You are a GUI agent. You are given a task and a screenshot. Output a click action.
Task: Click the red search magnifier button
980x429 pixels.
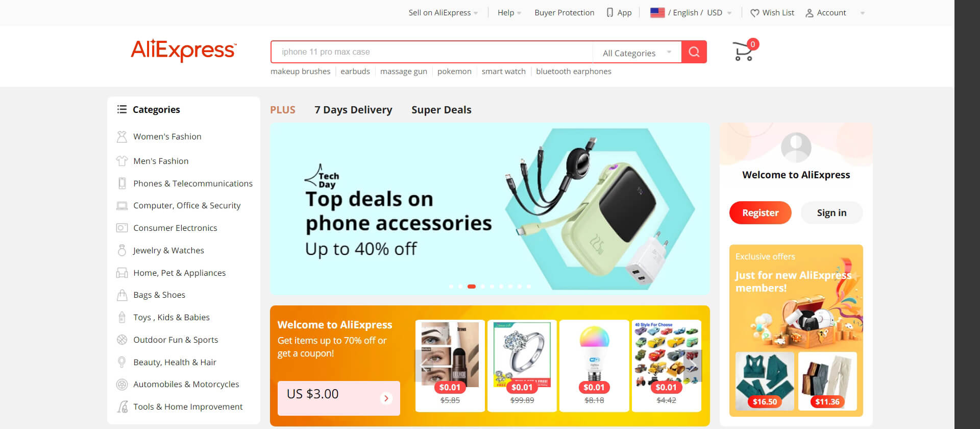[x=694, y=52]
